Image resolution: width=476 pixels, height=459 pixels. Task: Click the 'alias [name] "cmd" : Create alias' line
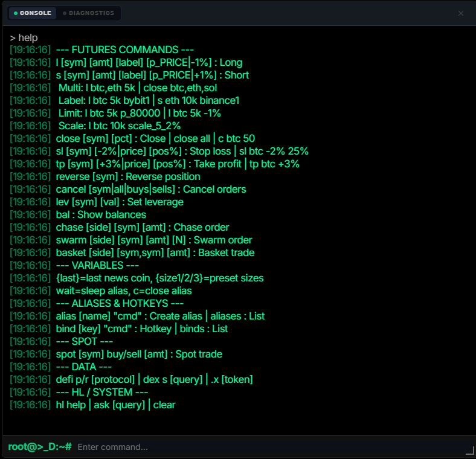(137, 316)
